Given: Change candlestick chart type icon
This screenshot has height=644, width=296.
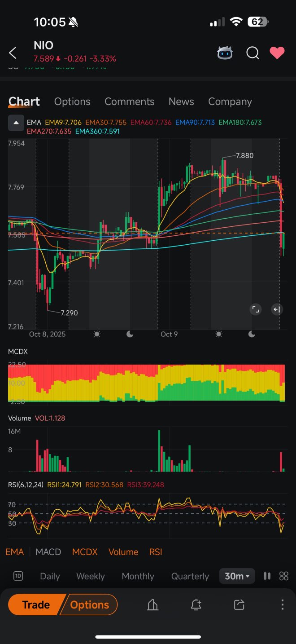Looking at the screenshot, I should [267, 576].
